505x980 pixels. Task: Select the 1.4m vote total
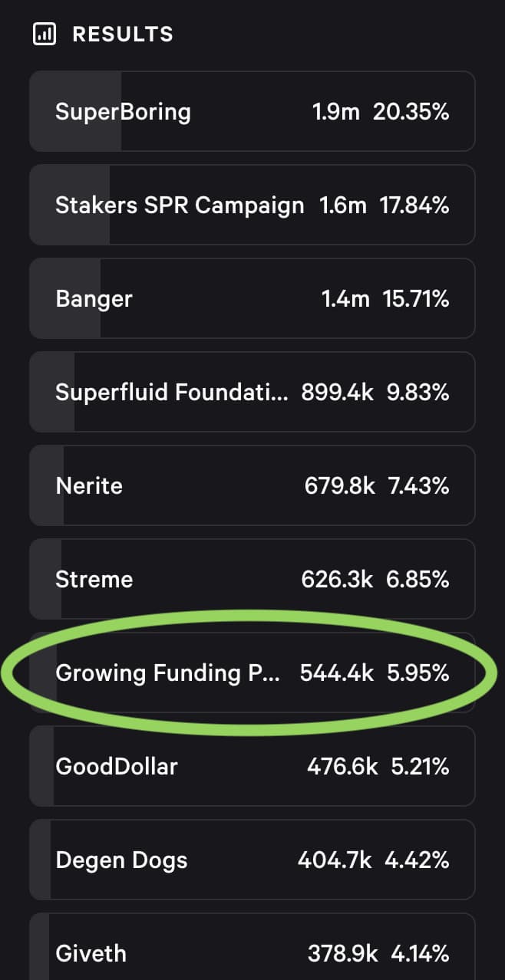coord(345,299)
